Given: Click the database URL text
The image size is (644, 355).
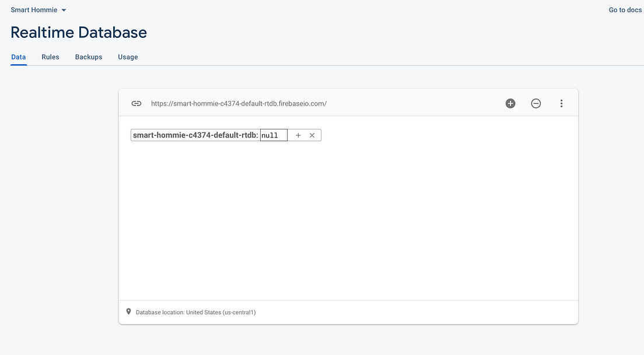Looking at the screenshot, I should [239, 103].
